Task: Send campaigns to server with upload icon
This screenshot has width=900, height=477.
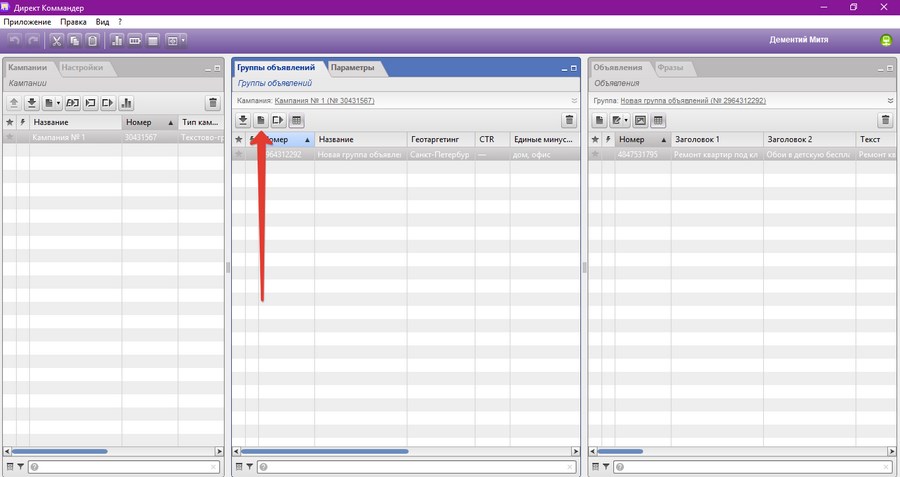Action: point(14,103)
